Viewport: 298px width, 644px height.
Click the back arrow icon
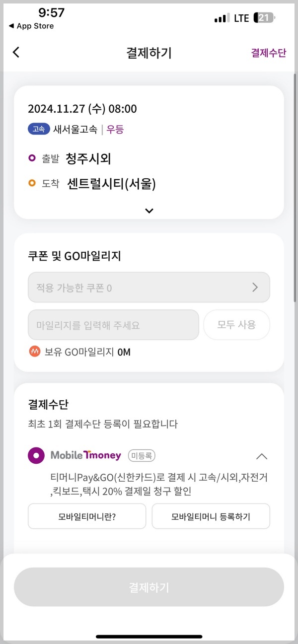click(15, 52)
